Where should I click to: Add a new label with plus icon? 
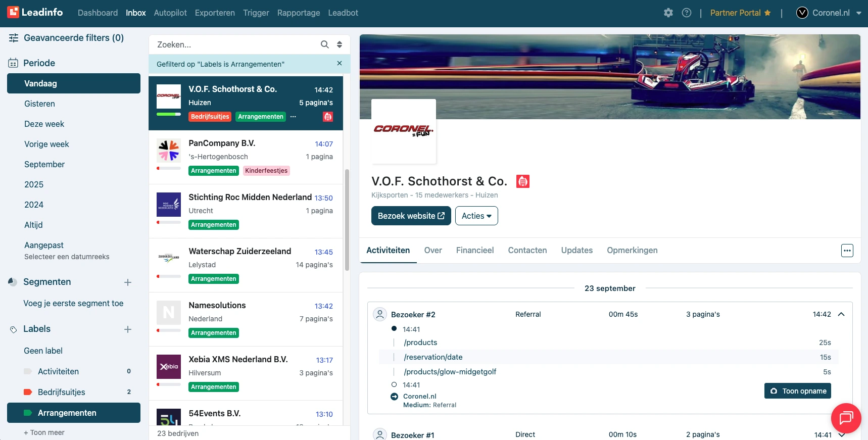click(128, 329)
